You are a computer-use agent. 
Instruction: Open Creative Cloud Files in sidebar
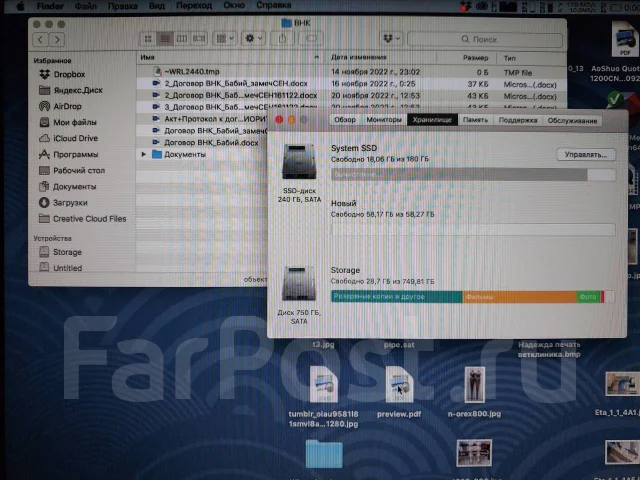tap(82, 219)
